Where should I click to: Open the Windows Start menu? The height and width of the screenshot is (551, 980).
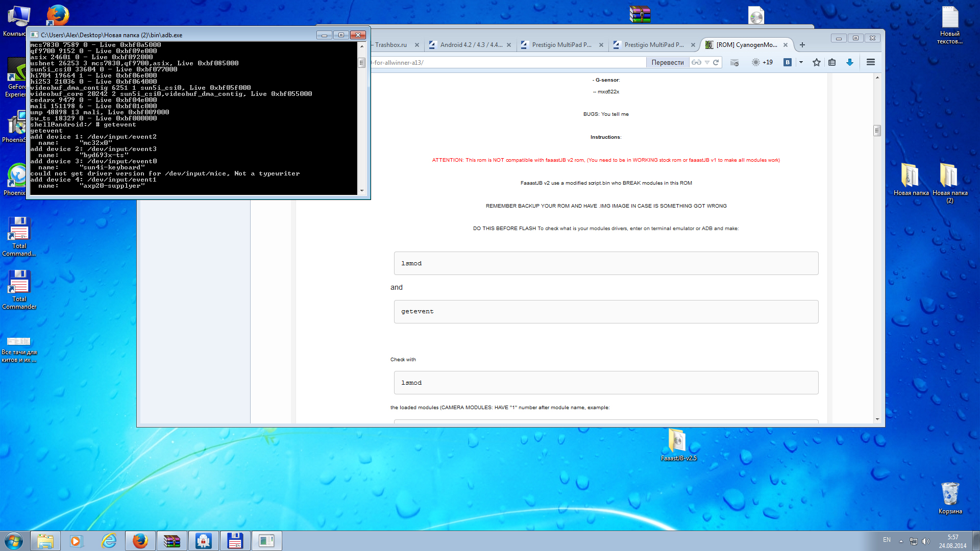coord(14,541)
